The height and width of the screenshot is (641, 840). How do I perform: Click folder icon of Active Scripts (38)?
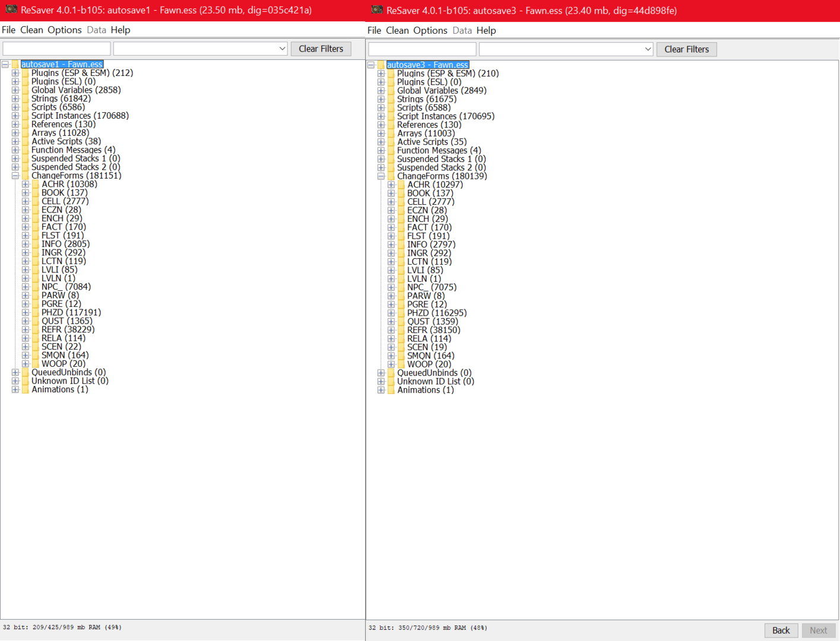coord(26,141)
